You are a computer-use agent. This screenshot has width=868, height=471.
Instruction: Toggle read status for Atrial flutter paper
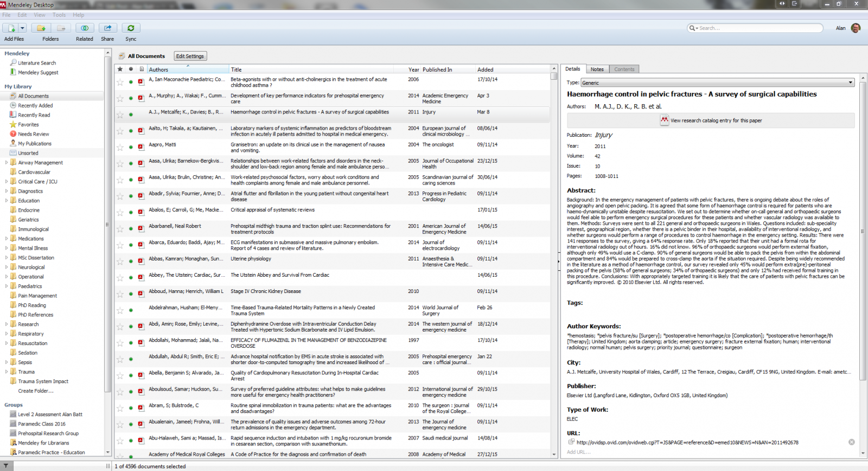tap(131, 196)
